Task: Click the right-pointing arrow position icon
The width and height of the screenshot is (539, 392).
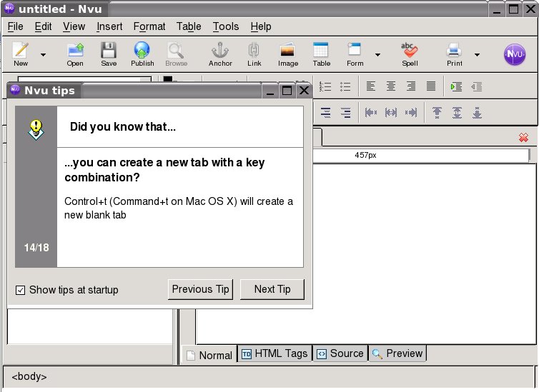Action: 411,112
